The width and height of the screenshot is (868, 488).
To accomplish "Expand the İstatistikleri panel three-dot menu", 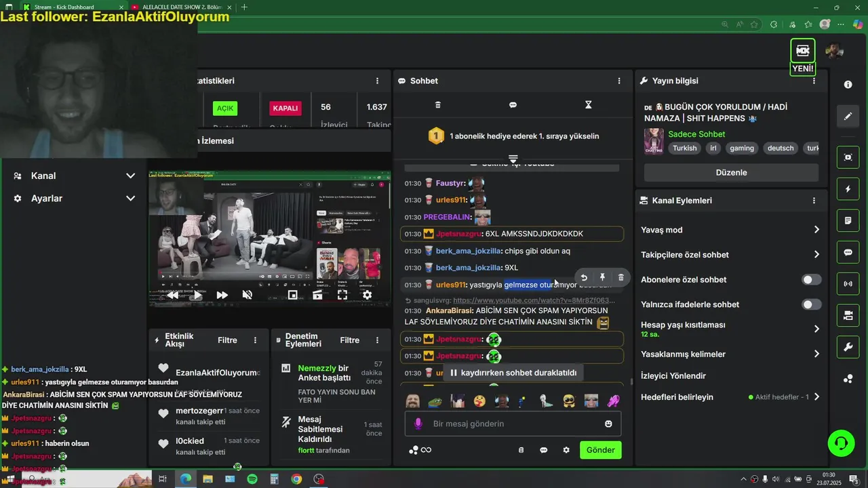I will [x=377, y=81].
